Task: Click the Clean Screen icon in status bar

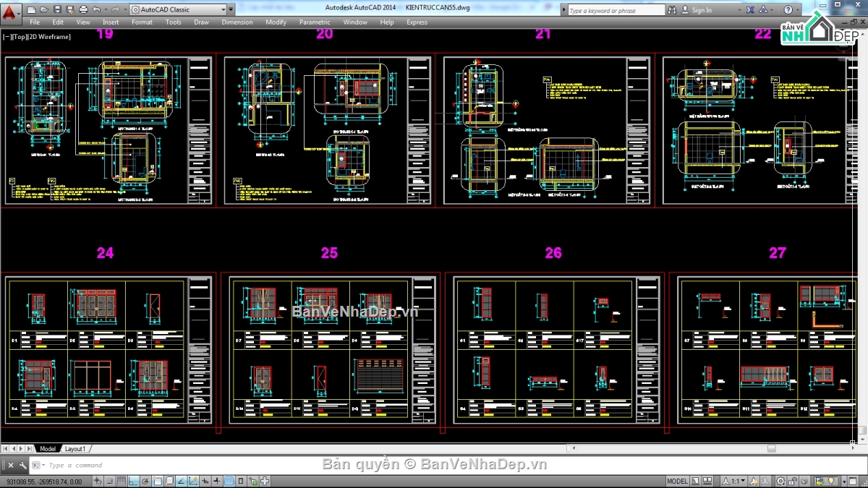Action: click(853, 480)
